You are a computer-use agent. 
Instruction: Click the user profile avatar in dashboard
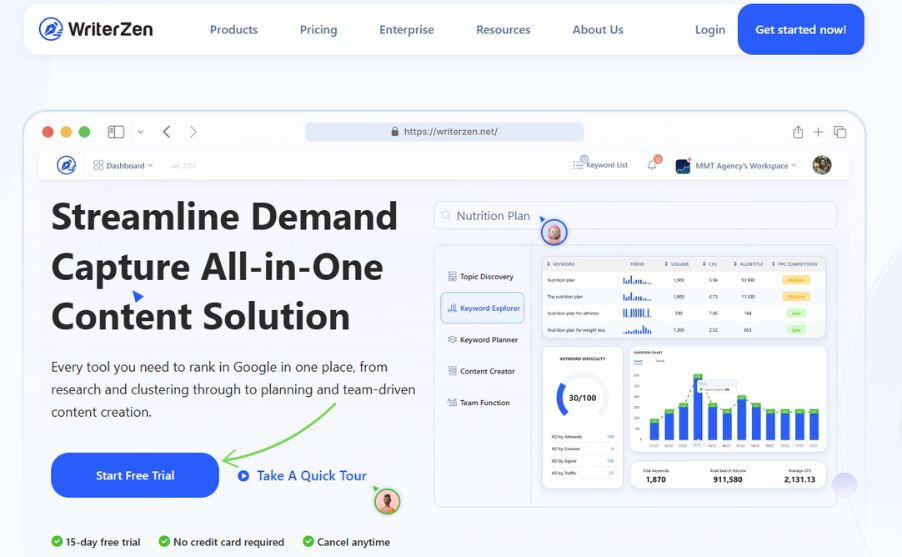(x=822, y=165)
